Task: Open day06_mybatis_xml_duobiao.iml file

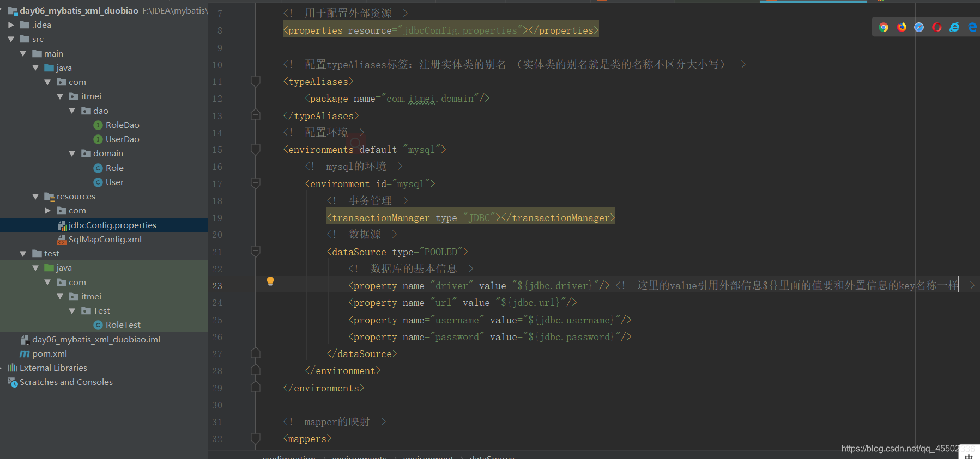Action: point(96,340)
